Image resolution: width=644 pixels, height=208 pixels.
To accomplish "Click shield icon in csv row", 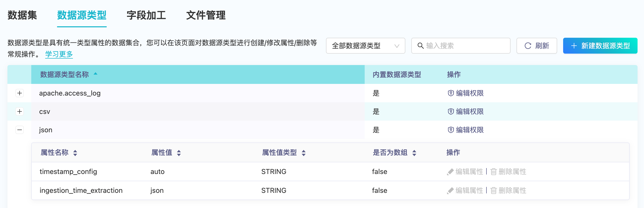I will [x=451, y=111].
